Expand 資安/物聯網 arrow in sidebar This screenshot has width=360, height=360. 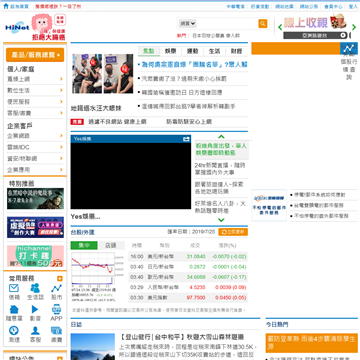tap(61, 158)
